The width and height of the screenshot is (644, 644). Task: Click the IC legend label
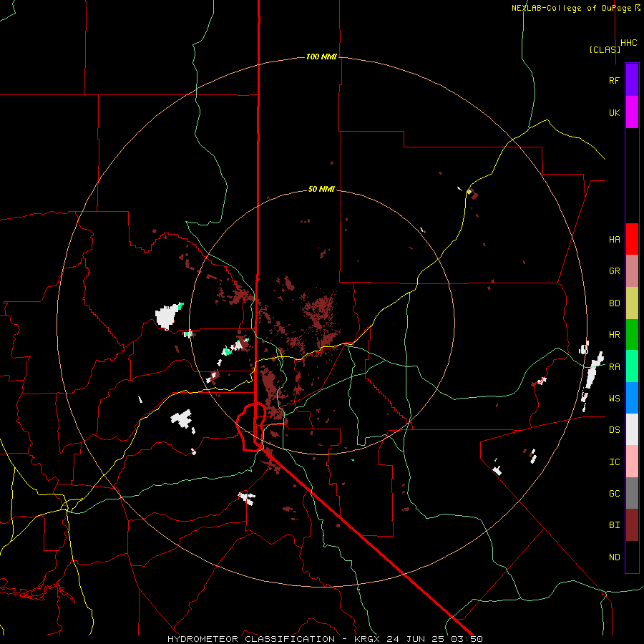pyautogui.click(x=614, y=462)
